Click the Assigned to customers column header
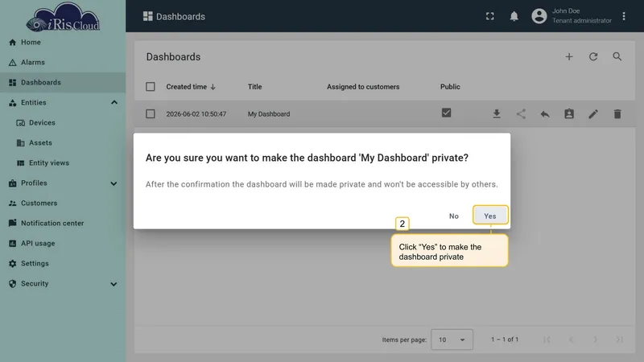Viewport: 644px width, 362px height. coord(363,87)
